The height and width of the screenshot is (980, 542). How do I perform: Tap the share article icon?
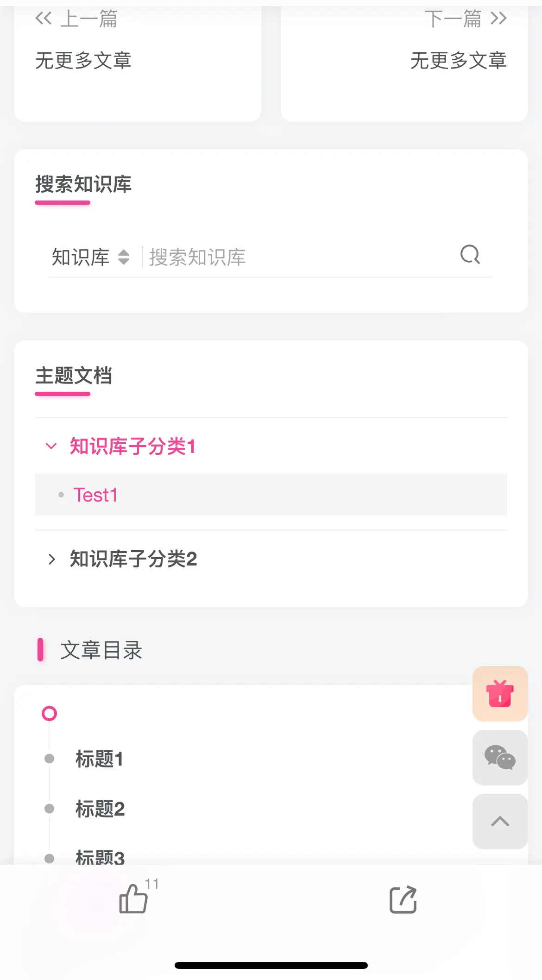403,899
